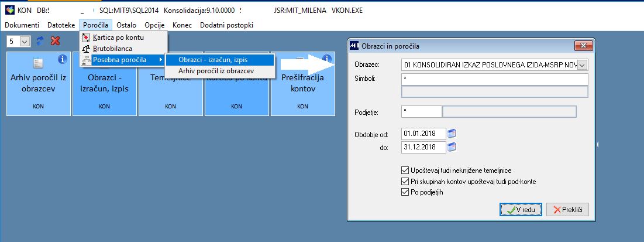Expand the Obrazec dropdown list
644x242 pixels.
click(583, 64)
